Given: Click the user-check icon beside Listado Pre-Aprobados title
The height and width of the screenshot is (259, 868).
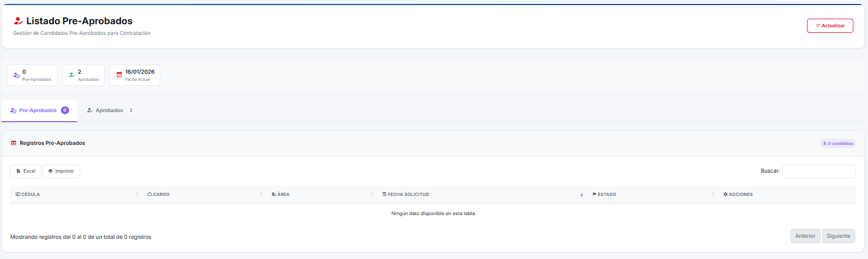Looking at the screenshot, I should (x=18, y=21).
